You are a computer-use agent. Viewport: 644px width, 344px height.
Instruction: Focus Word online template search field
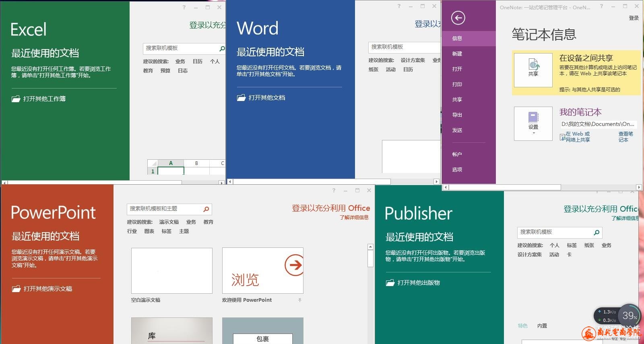(405, 47)
